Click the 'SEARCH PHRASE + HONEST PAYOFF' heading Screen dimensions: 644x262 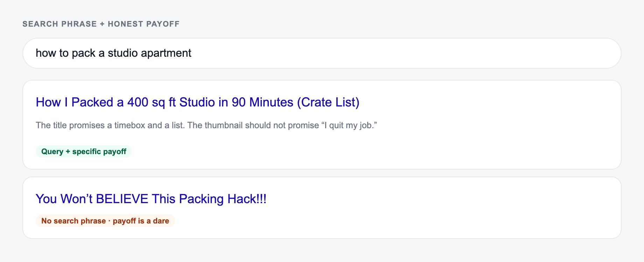click(x=101, y=24)
